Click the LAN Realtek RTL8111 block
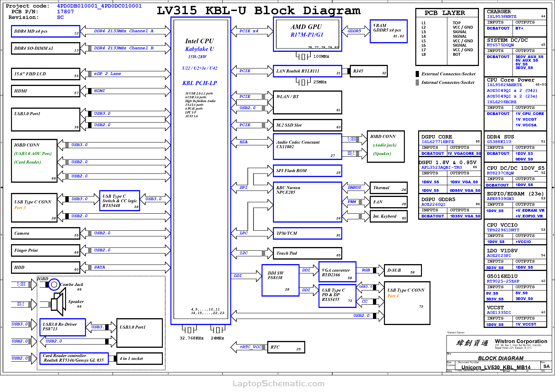The height and width of the screenshot is (392, 555). 307,71
